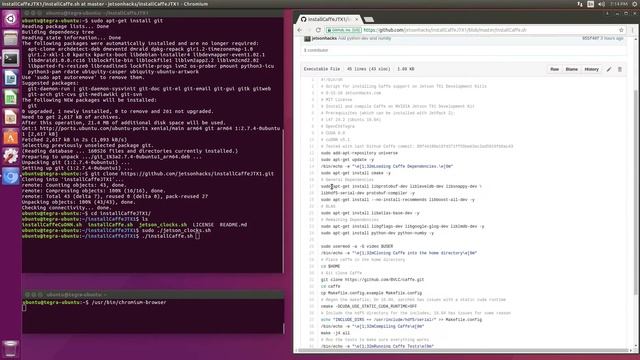Click the 'sudo apt-get update -y' code line
The width and height of the screenshot is (640, 360).
tap(347, 160)
